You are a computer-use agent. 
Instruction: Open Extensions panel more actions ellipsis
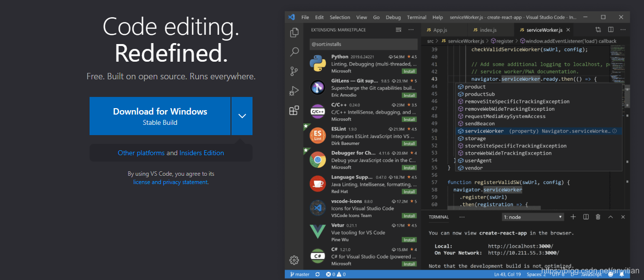[x=411, y=30]
